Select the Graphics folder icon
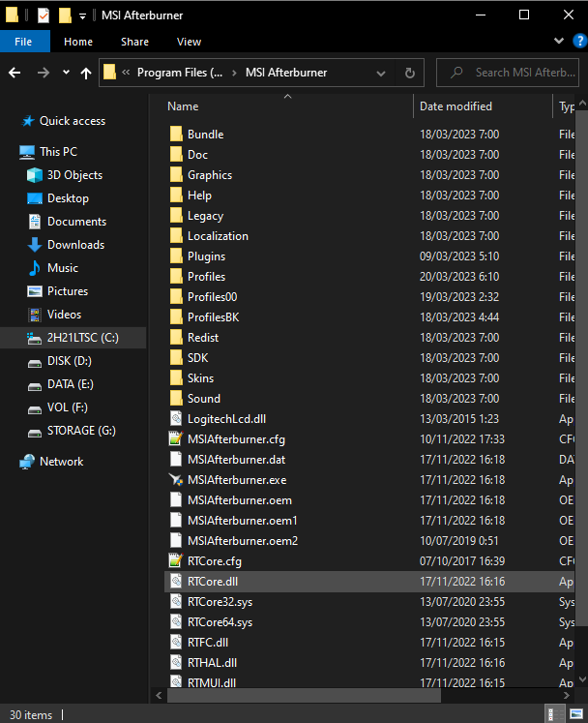The image size is (588, 723). [176, 175]
